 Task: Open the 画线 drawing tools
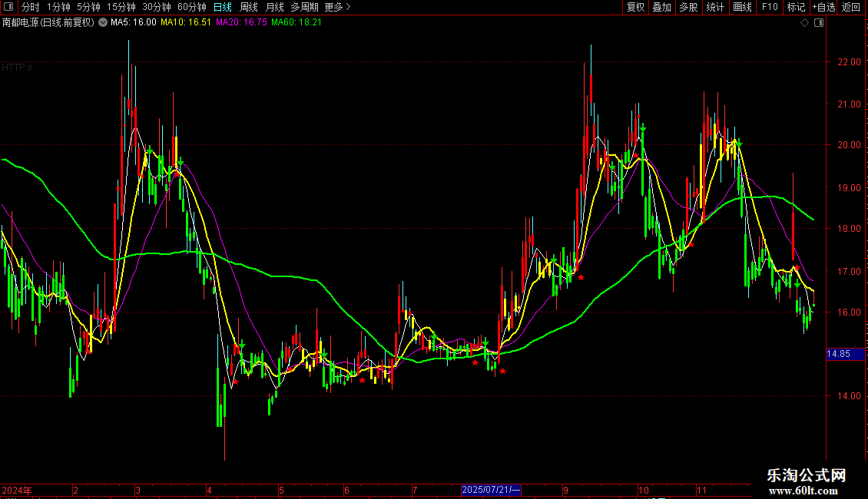(x=742, y=7)
